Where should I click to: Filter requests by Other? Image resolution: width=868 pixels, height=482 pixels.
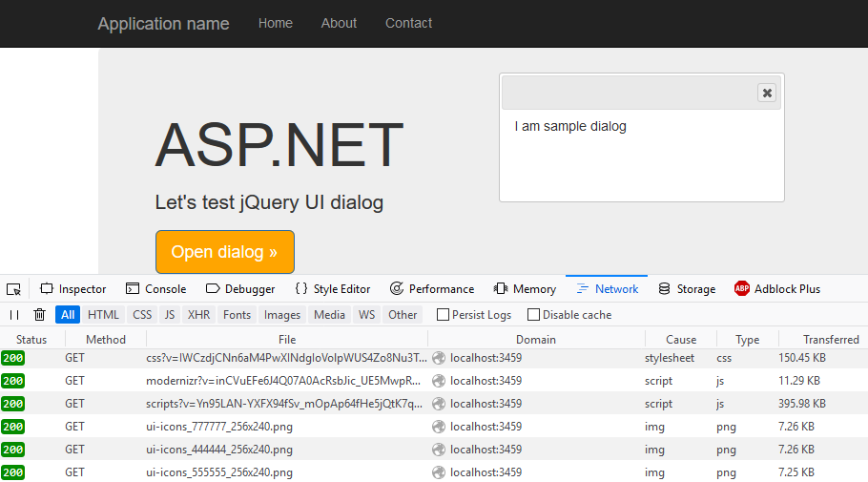[403, 315]
